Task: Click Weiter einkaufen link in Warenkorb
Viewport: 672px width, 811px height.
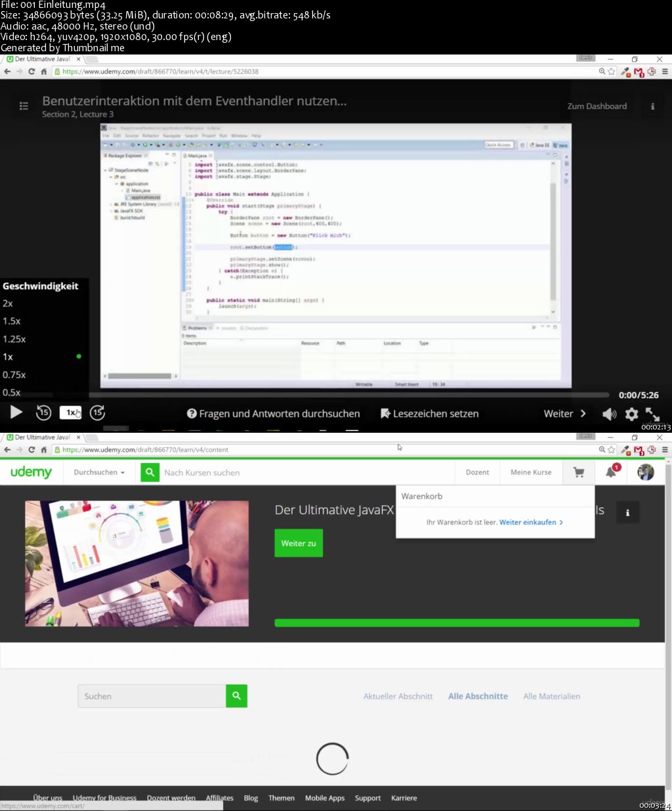Action: tap(531, 522)
